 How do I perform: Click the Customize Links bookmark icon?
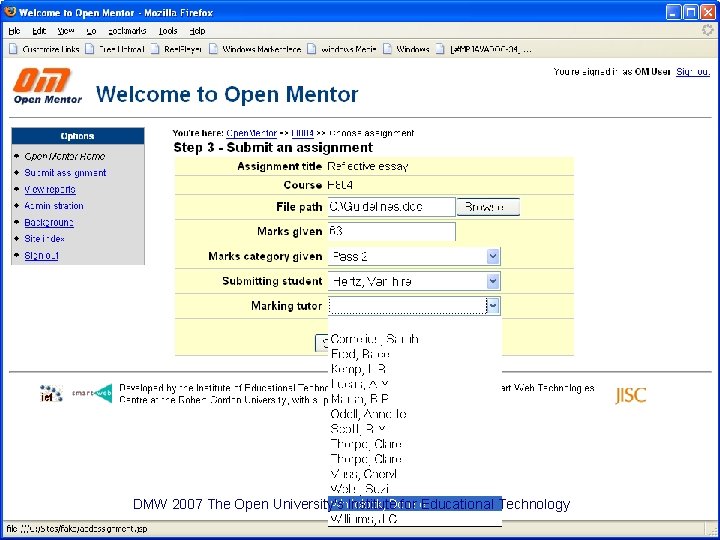[x=13, y=49]
